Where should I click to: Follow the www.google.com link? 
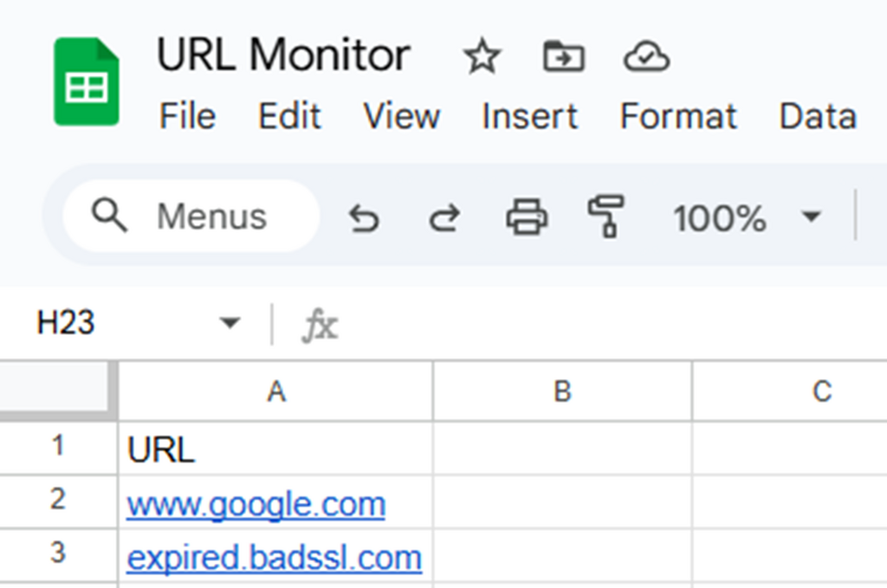(x=255, y=503)
